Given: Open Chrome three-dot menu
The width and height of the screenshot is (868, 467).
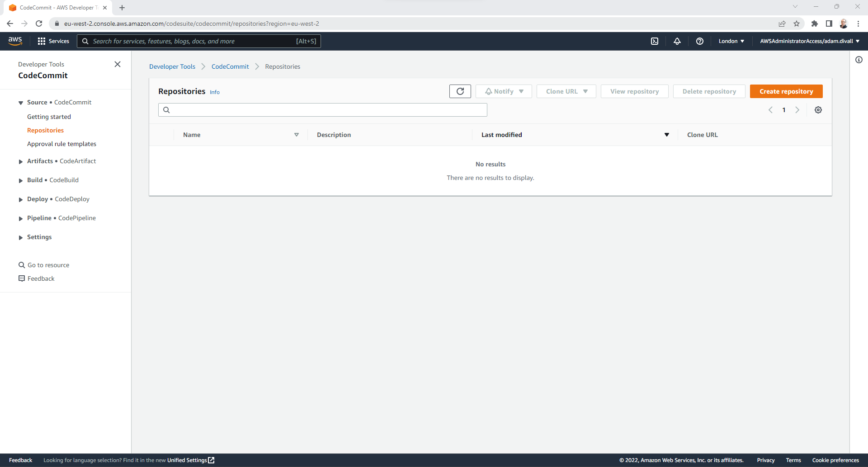Looking at the screenshot, I should click(858, 24).
